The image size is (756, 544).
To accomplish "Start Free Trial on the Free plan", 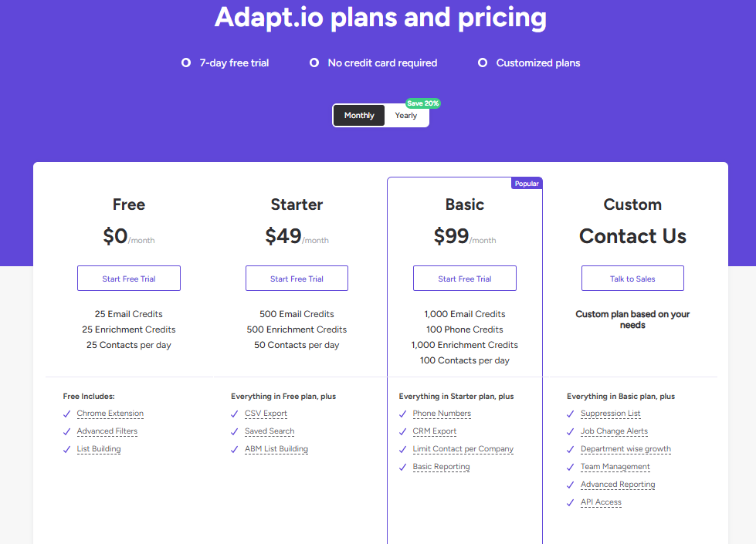I will click(x=128, y=278).
